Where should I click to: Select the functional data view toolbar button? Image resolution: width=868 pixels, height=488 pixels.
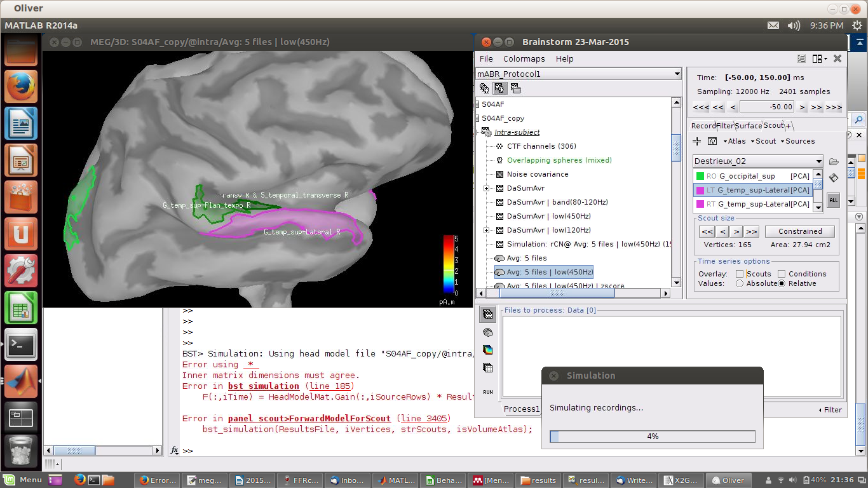499,88
